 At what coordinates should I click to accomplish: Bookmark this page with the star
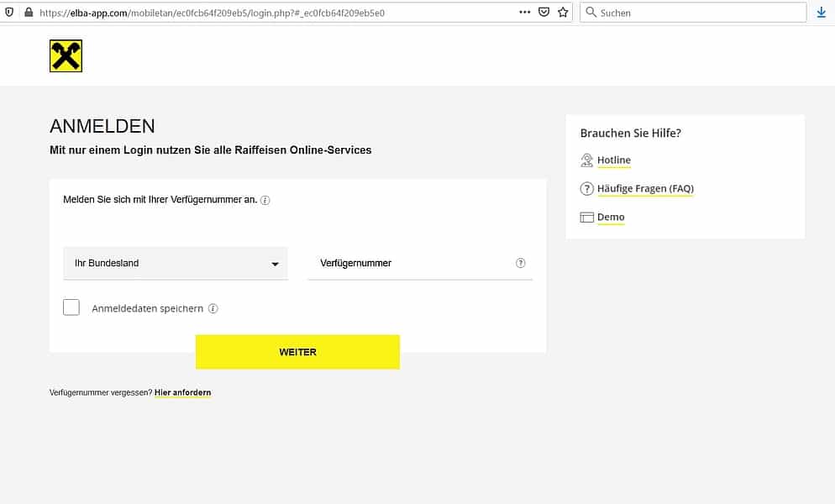pos(563,12)
